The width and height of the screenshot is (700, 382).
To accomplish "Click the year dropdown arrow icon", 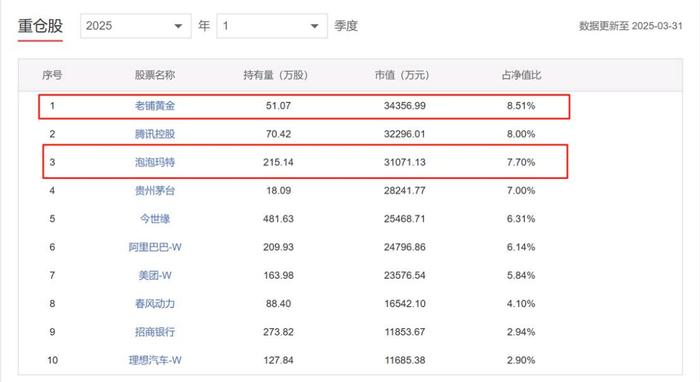I will 178,26.
